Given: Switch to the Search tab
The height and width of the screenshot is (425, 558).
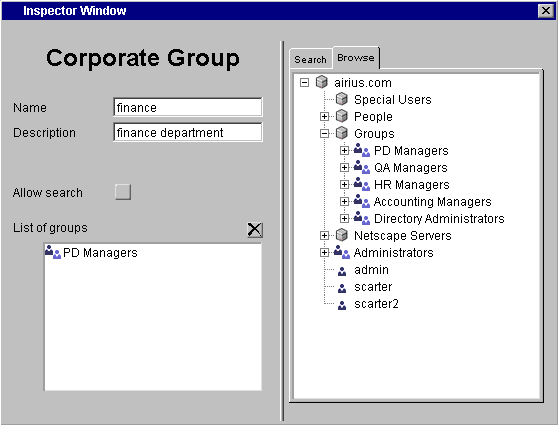Looking at the screenshot, I should 311,59.
